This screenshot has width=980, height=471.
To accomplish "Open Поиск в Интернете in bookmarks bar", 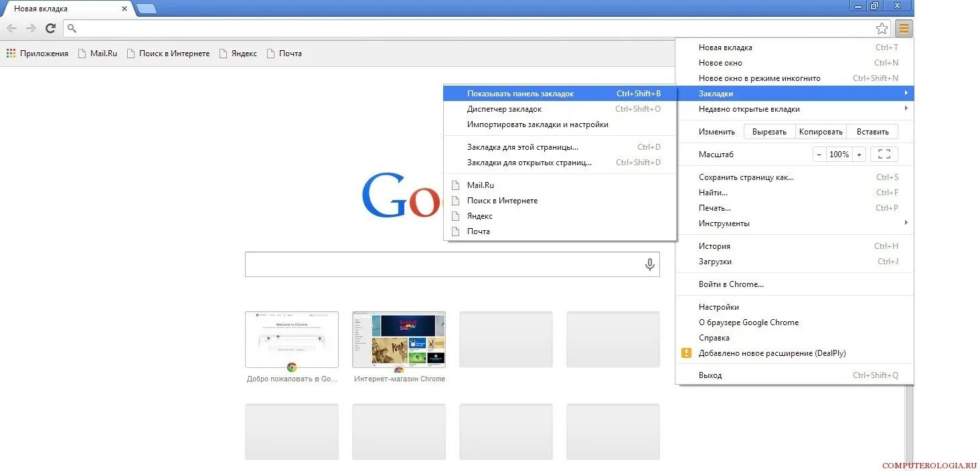I will pyautogui.click(x=168, y=54).
